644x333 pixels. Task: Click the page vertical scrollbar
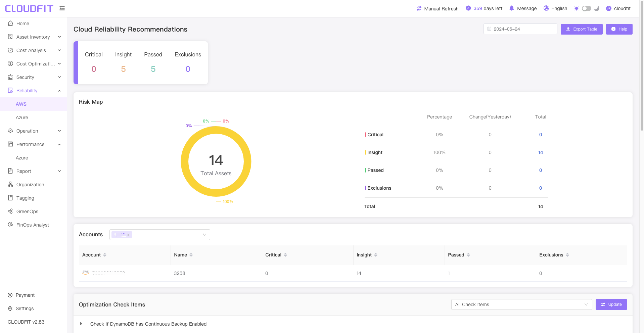(642, 65)
